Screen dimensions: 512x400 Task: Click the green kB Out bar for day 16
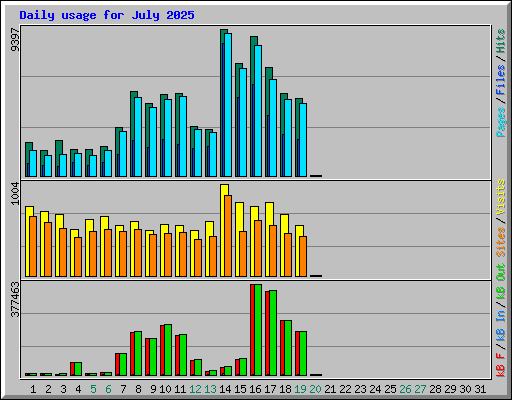pos(258,330)
